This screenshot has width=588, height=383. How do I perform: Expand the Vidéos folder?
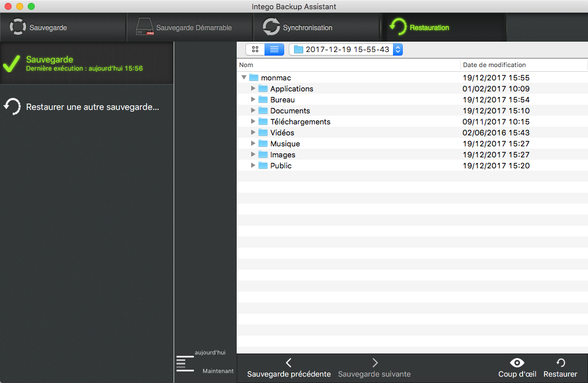click(253, 132)
